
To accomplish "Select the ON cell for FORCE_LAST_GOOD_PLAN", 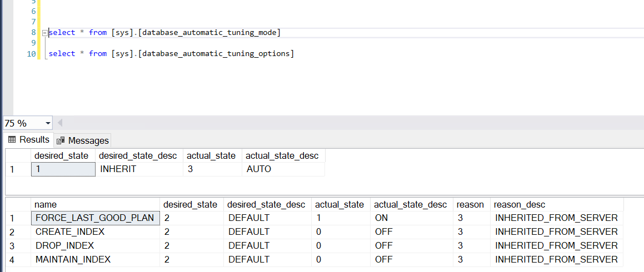I will (x=412, y=218).
